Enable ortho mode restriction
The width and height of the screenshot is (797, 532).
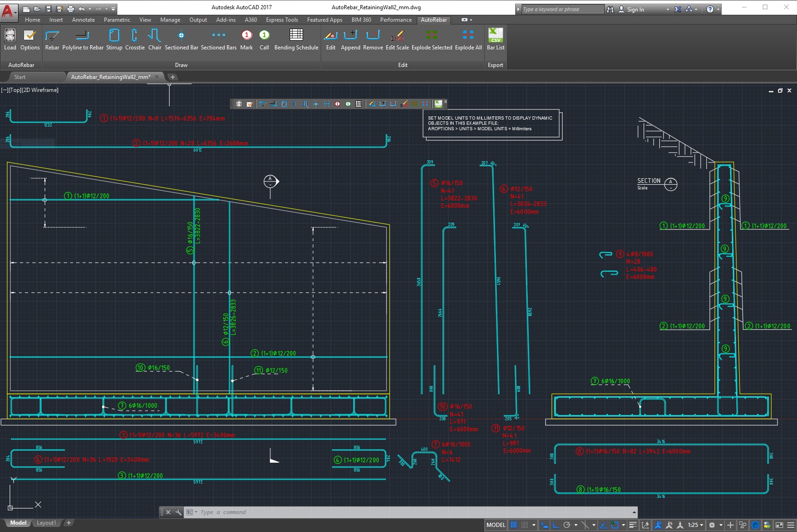pyautogui.click(x=555, y=525)
